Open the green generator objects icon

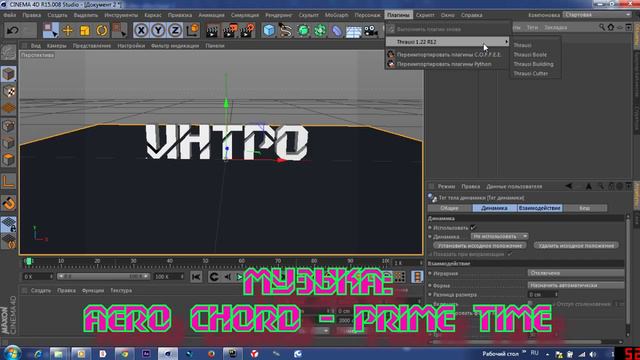click(x=303, y=31)
